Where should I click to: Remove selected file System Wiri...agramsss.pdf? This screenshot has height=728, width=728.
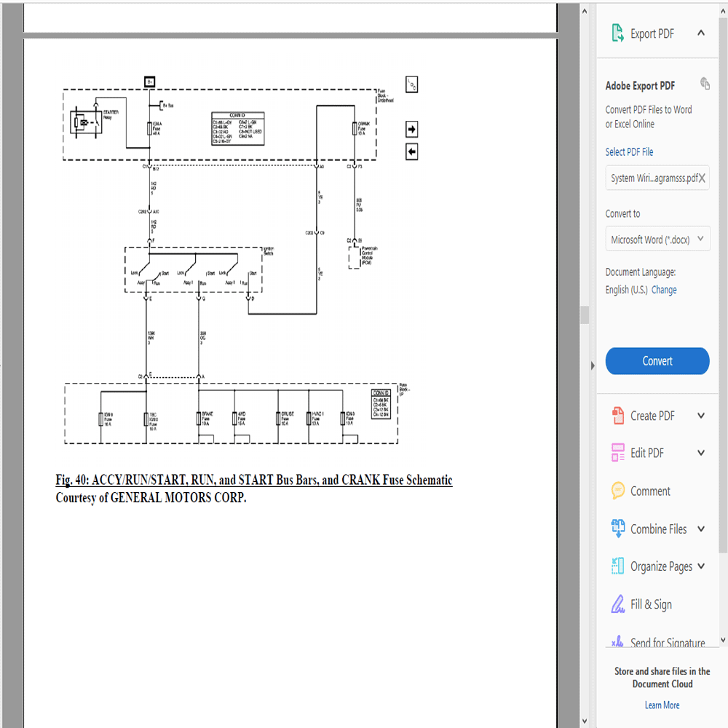[x=702, y=178]
